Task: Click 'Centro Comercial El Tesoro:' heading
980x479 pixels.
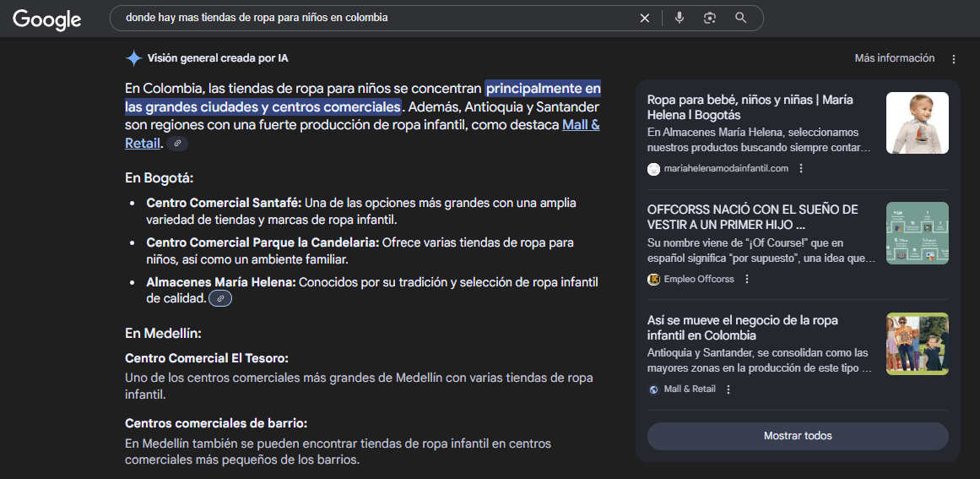Action: tap(206, 358)
